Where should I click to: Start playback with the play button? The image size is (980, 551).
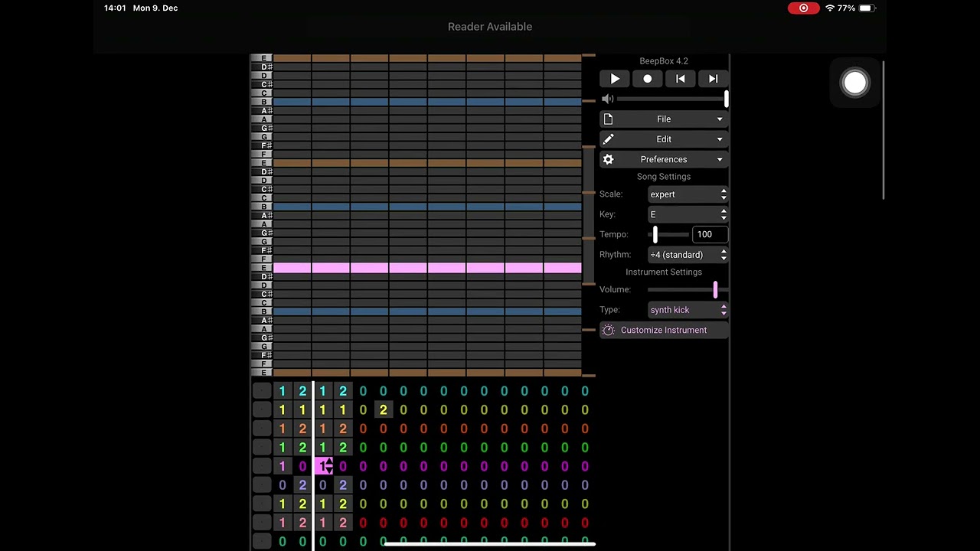point(615,79)
